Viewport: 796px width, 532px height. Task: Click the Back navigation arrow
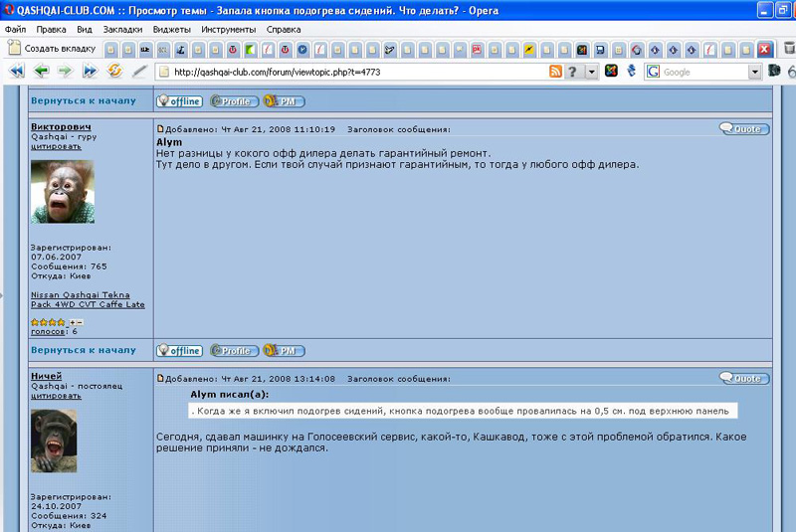pos(41,72)
